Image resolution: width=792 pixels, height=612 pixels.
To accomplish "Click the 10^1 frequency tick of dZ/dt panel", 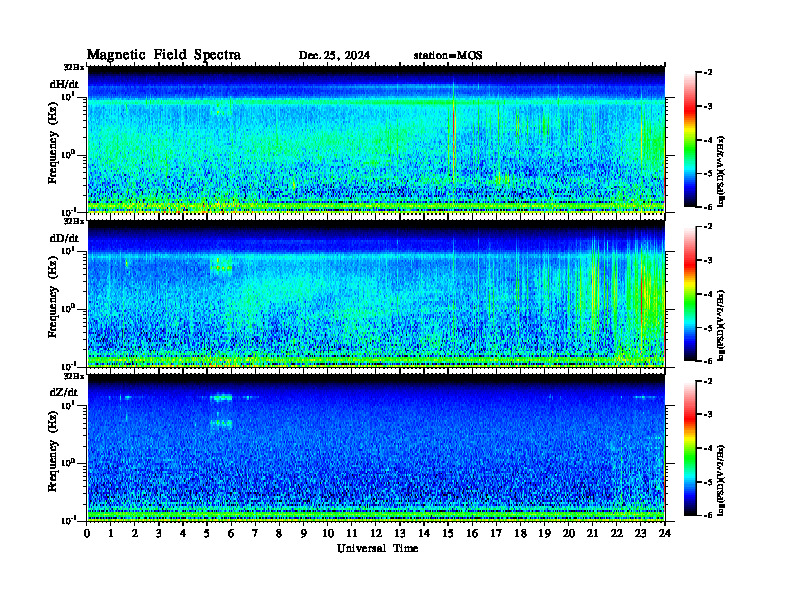I will [69, 405].
